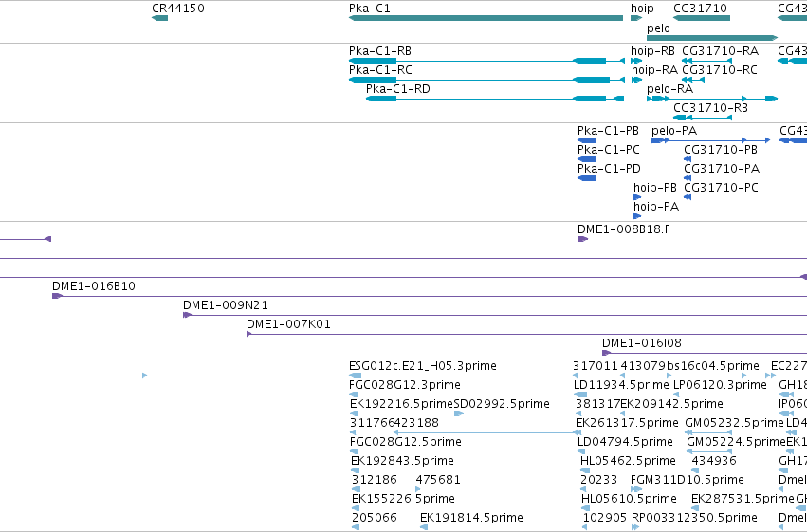This screenshot has width=807, height=532.
Task: Select the ESG012c.E21_H05.3prime EST
Action: (355, 376)
